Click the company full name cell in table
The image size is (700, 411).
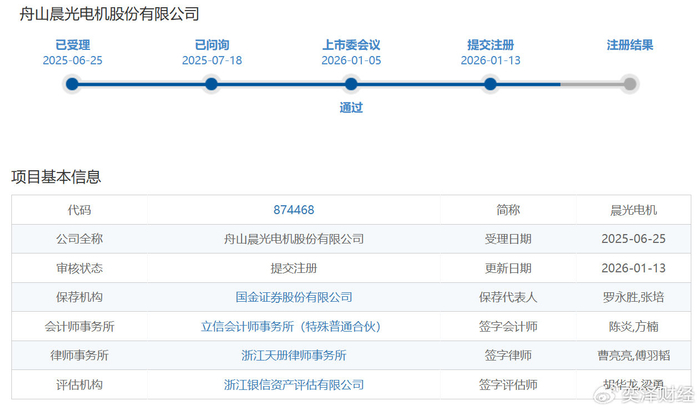[x=294, y=239]
